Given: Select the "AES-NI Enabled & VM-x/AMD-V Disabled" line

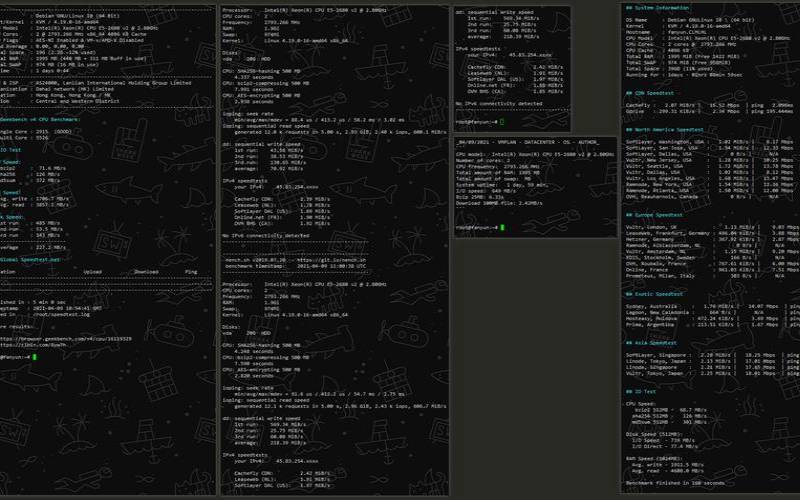Looking at the screenshot, I should (90, 40).
